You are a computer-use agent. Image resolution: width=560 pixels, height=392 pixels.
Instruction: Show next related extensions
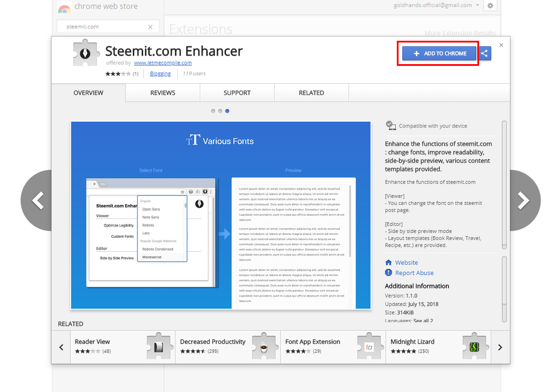pos(500,347)
